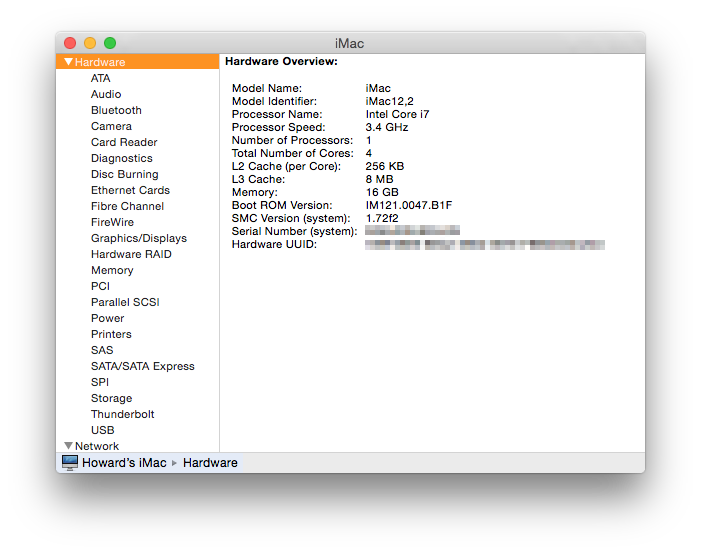Click the computer icon in the path bar
The width and height of the screenshot is (701, 553).
[70, 463]
